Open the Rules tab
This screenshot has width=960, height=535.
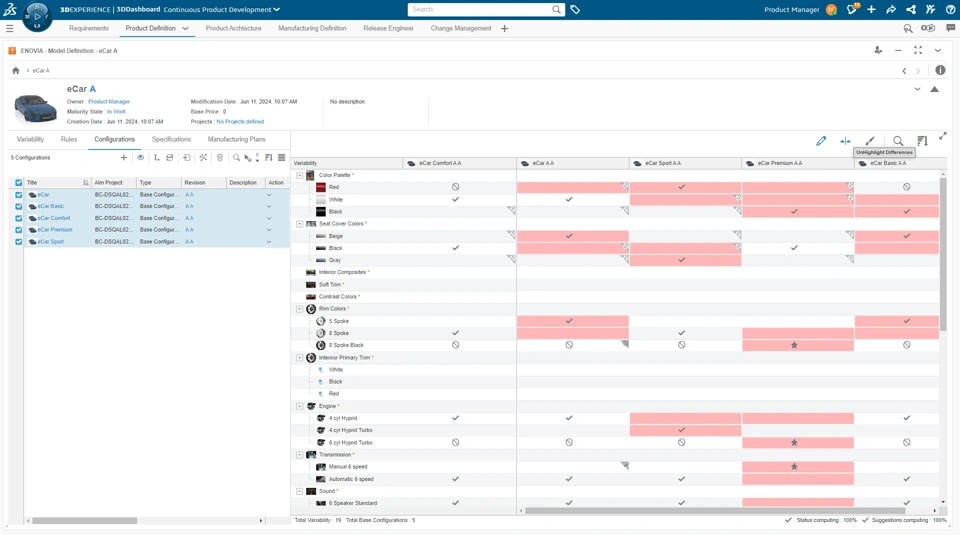point(69,140)
